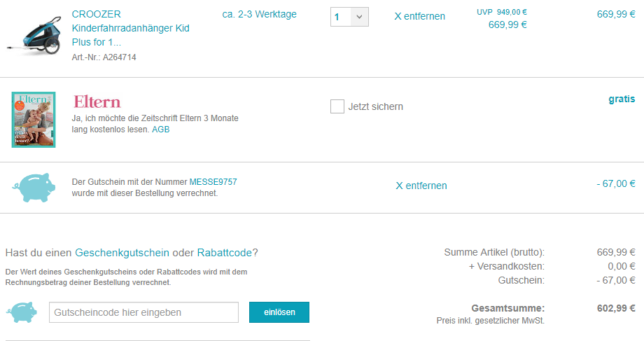Remove the Croozer trailer via 'X entfernen'
The image size is (644, 341).
[419, 16]
